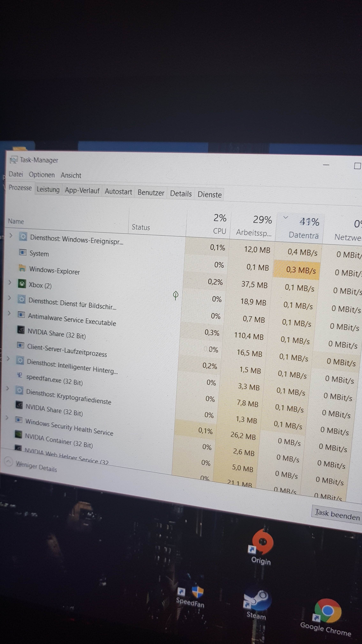
Task: Open the Autostart tab
Action: [118, 192]
